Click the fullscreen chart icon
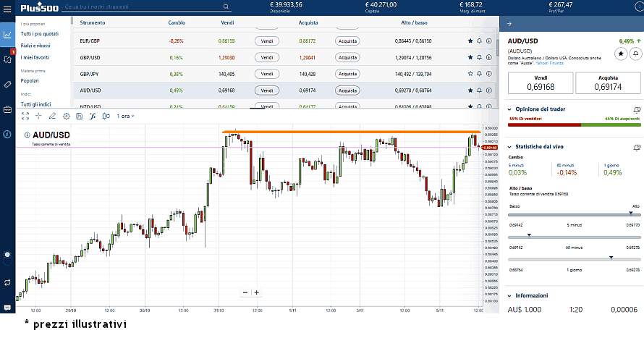This screenshot has width=644, height=338. click(x=25, y=116)
